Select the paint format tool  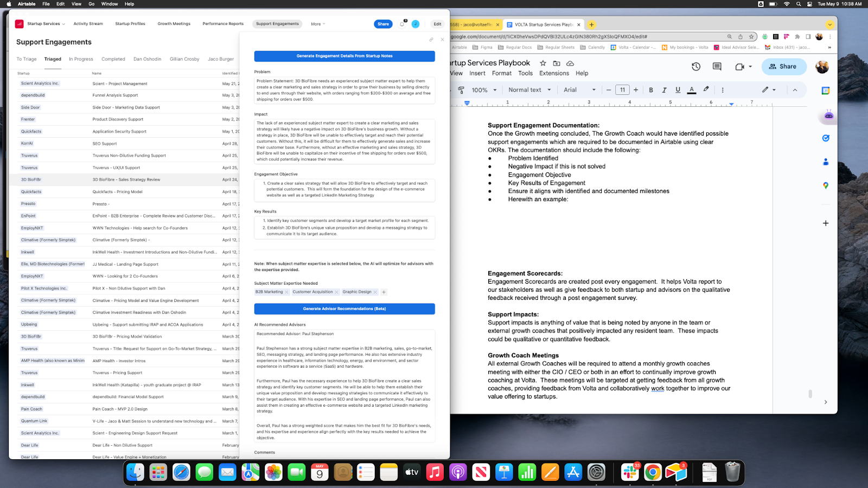click(x=461, y=90)
